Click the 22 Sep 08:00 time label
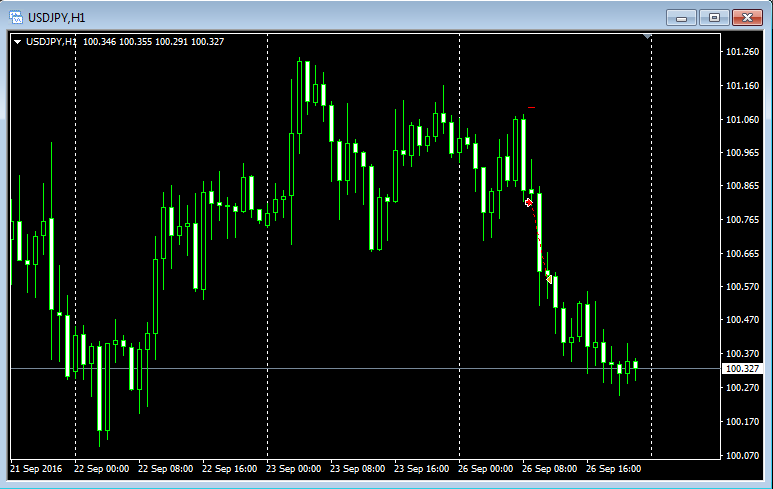The height and width of the screenshot is (489, 773). [x=166, y=469]
